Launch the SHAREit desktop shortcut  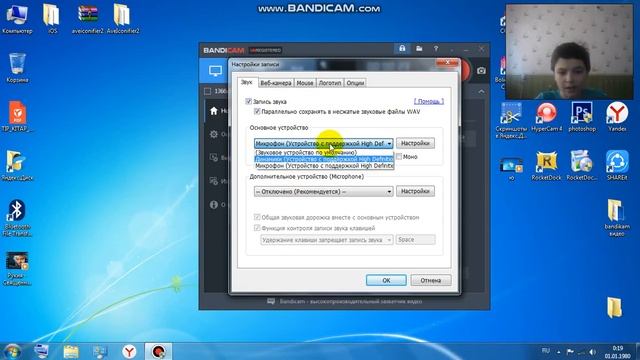[617, 166]
